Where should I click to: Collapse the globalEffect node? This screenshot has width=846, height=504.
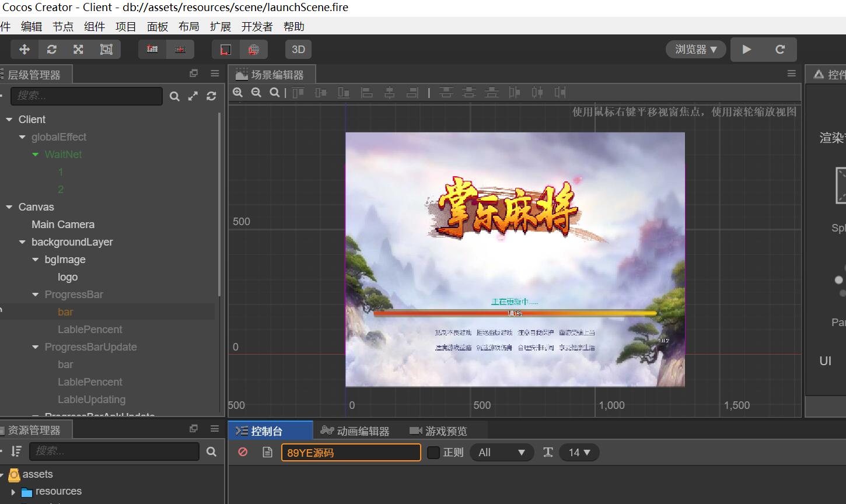22,137
